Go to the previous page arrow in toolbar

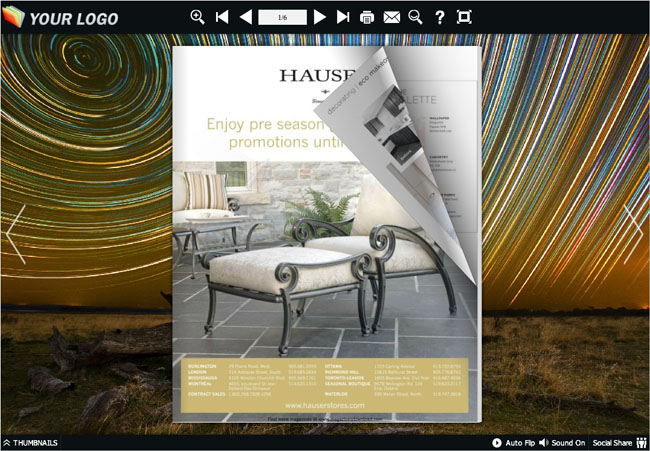(245, 17)
